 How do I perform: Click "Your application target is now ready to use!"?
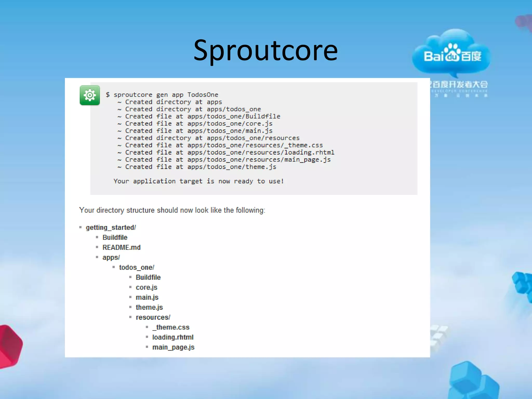pos(199,181)
